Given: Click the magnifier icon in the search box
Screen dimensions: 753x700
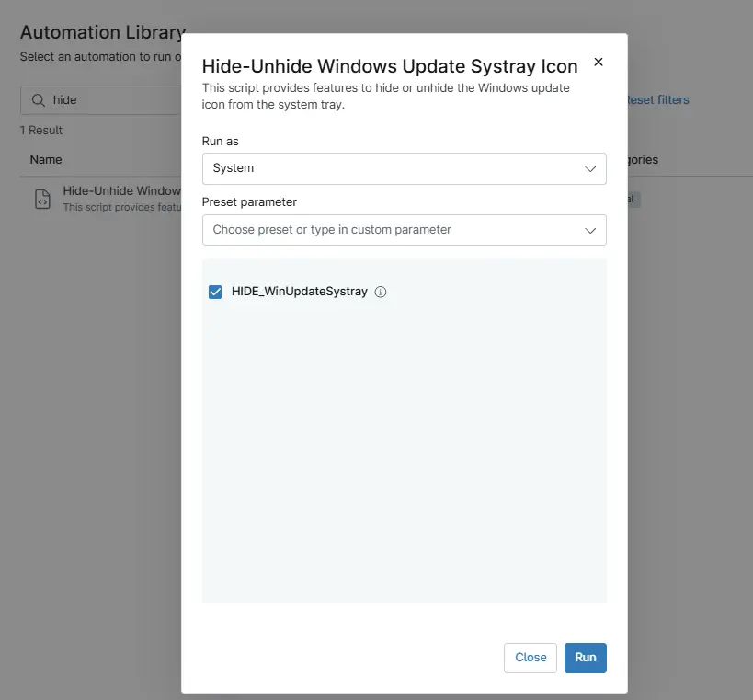Looking at the screenshot, I should click(x=39, y=100).
